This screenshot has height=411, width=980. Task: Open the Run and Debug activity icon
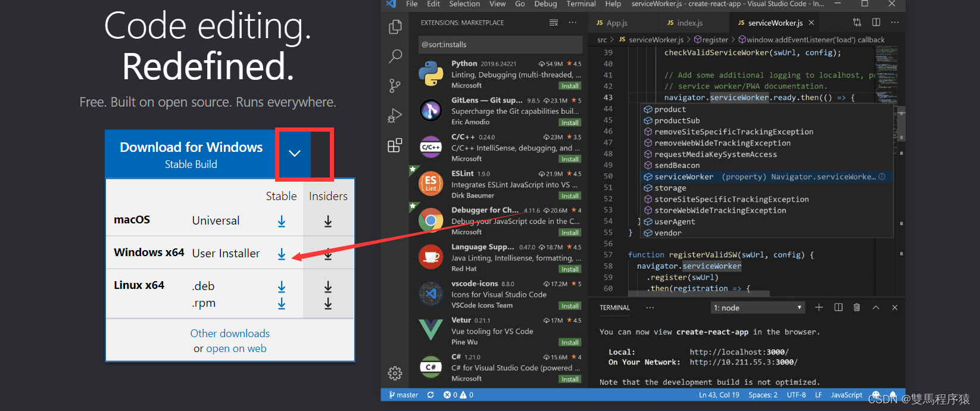click(395, 116)
